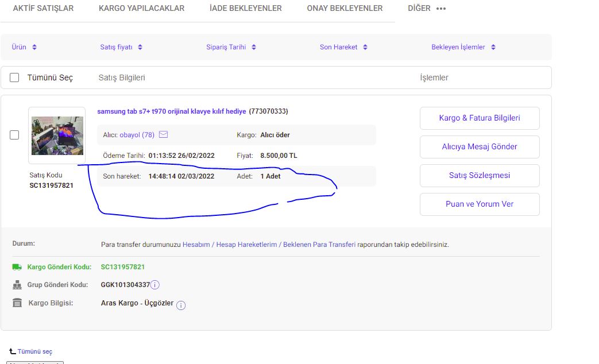Go to İADE BEKLEYENLER tab
The width and height of the screenshot is (599, 364).
pos(246,9)
